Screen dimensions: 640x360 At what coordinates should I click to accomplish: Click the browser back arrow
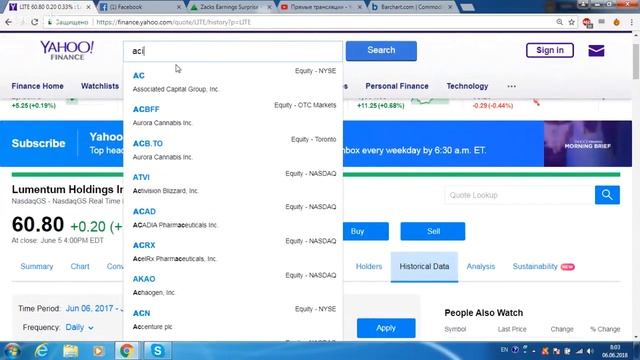[x=9, y=22]
